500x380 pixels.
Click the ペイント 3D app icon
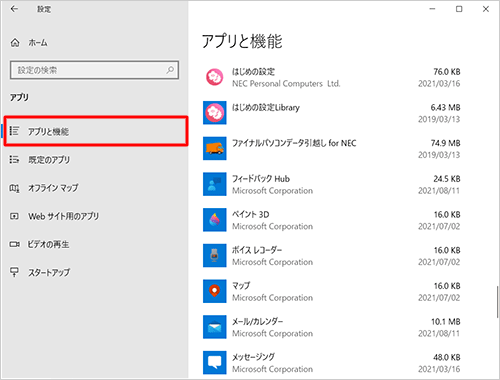tap(215, 220)
